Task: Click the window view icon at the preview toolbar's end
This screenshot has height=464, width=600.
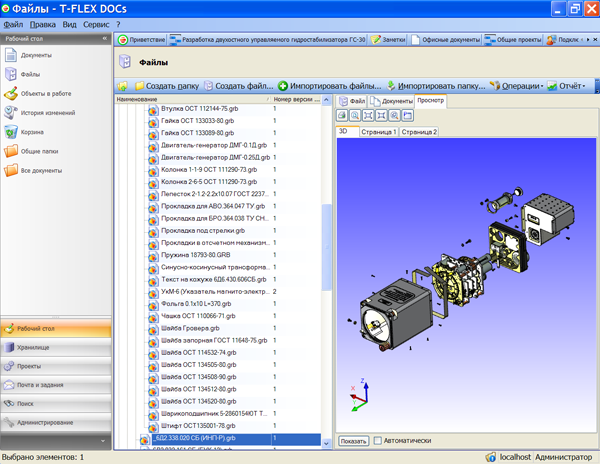Action: [x=408, y=115]
